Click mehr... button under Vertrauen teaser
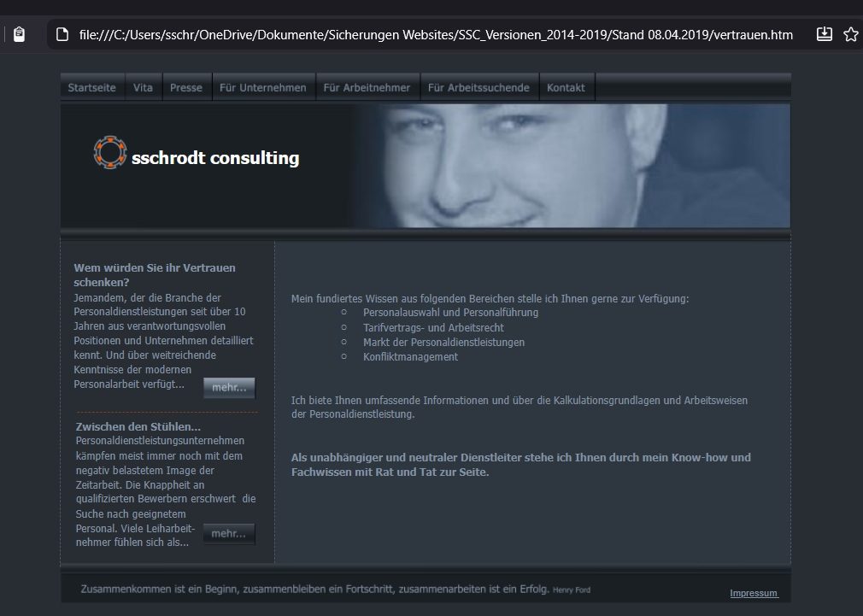This screenshot has width=863, height=616. [x=229, y=388]
